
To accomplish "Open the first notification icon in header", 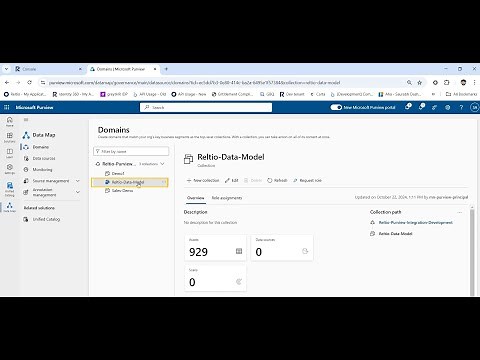I will [x=408, y=107].
